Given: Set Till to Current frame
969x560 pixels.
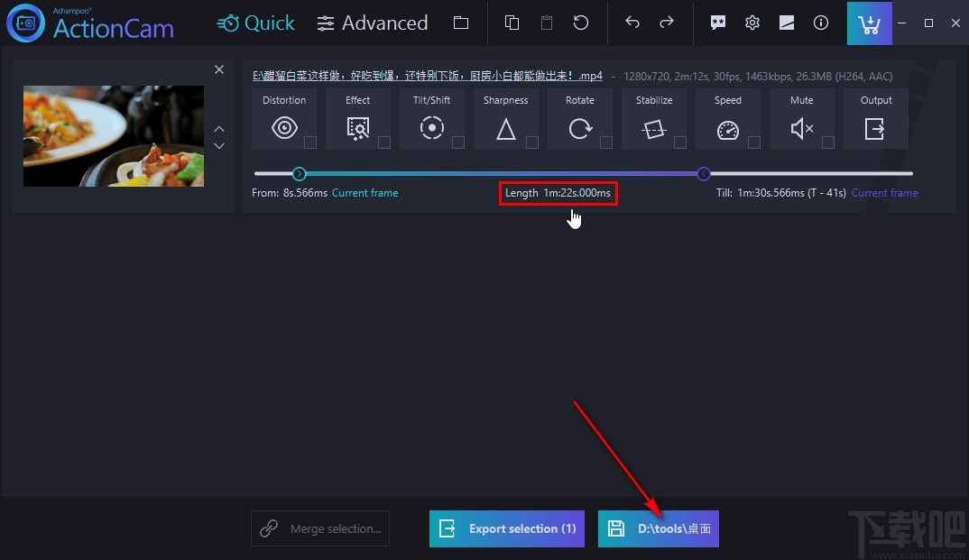Looking at the screenshot, I should 884,193.
